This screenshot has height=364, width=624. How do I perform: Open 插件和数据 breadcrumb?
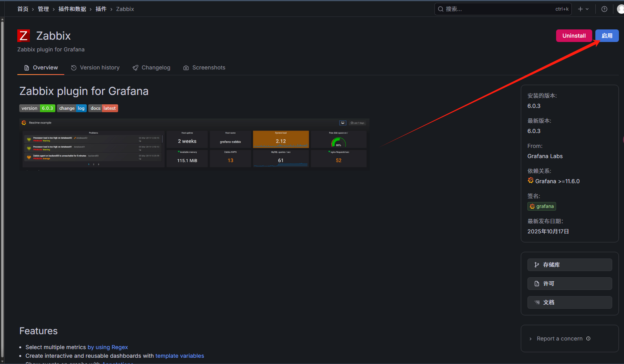coord(72,9)
